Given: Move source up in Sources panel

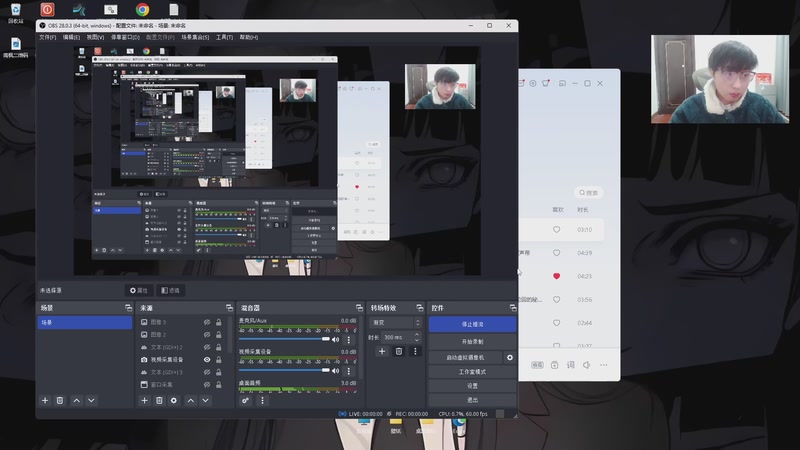Looking at the screenshot, I should [191, 401].
